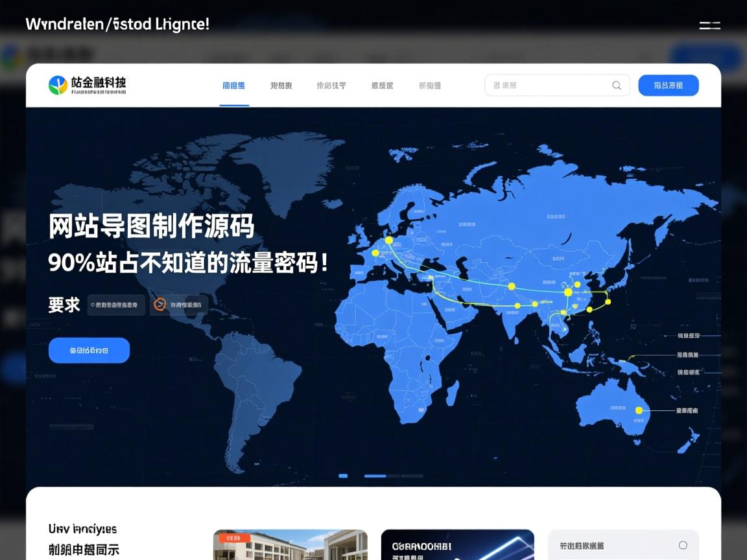Select the elongated blue carousel indicator dot

point(375,475)
